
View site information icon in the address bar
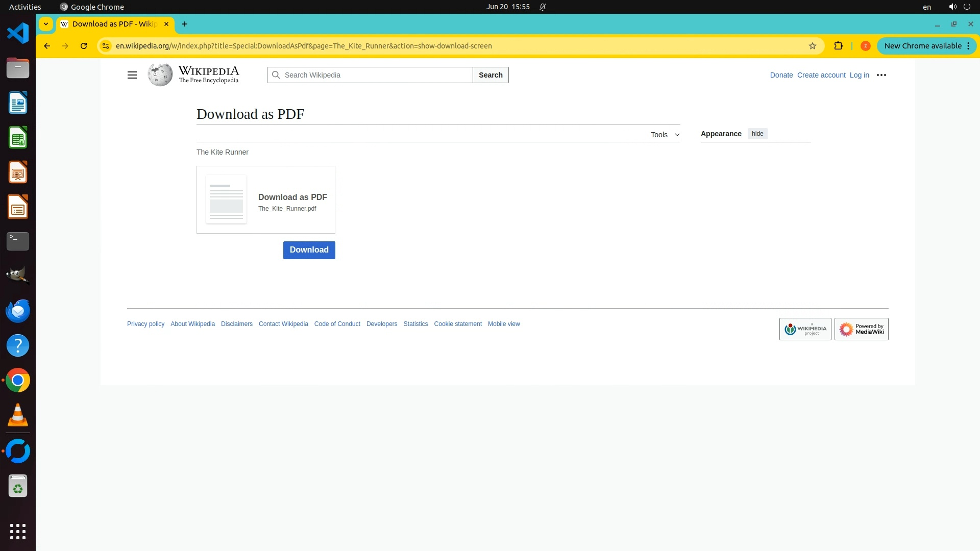pos(106,46)
